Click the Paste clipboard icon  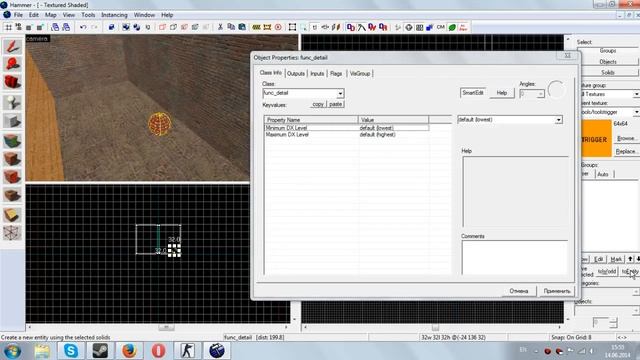[x=242, y=27]
